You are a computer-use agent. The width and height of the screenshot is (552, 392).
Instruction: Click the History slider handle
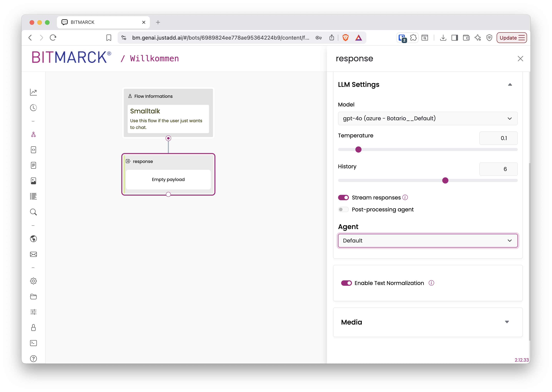coord(445,180)
